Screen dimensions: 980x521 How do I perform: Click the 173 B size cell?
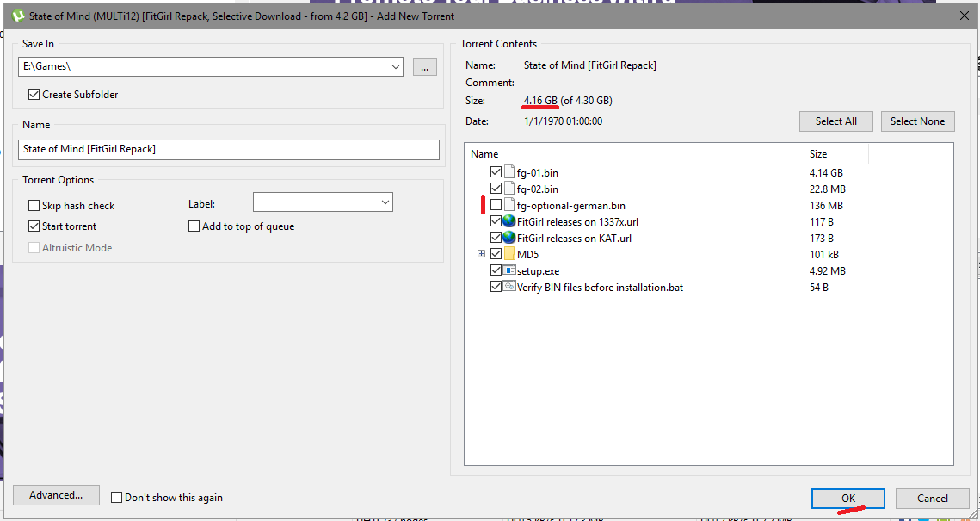821,238
